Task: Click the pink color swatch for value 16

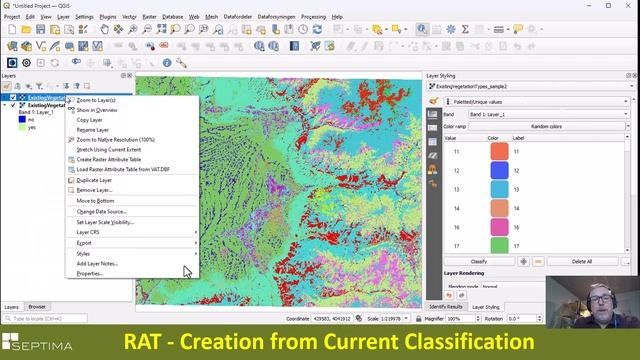Action: (x=499, y=227)
